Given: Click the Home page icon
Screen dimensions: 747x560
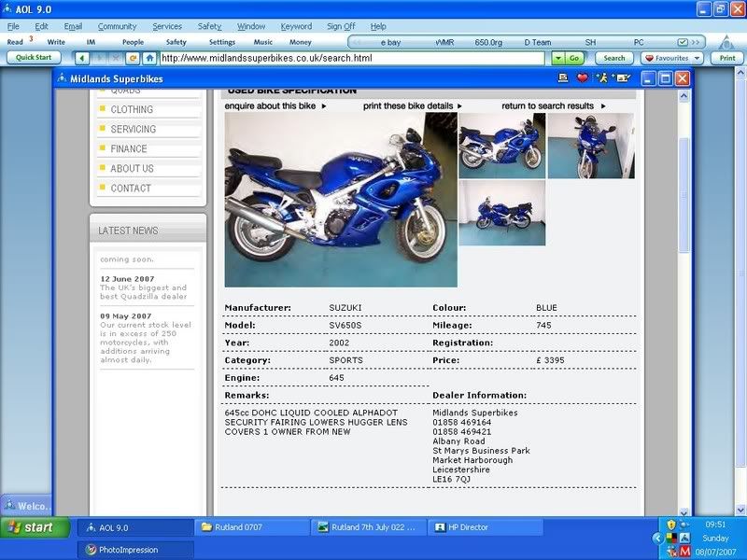Looking at the screenshot, I should click(149, 58).
